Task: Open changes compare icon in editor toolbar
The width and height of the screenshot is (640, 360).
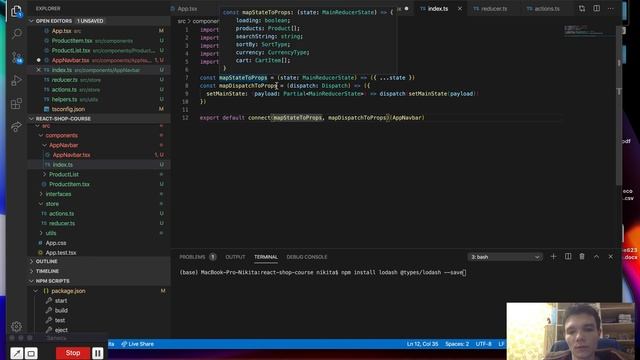Action: pos(582,8)
